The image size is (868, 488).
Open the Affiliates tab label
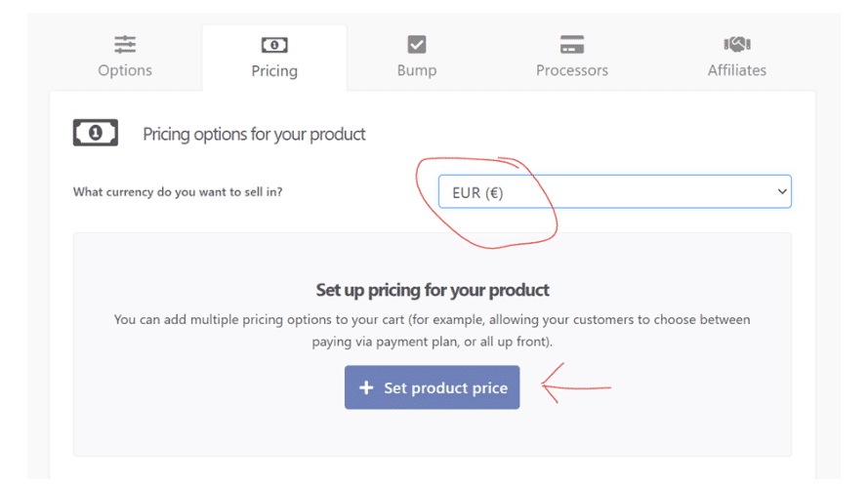click(x=736, y=70)
